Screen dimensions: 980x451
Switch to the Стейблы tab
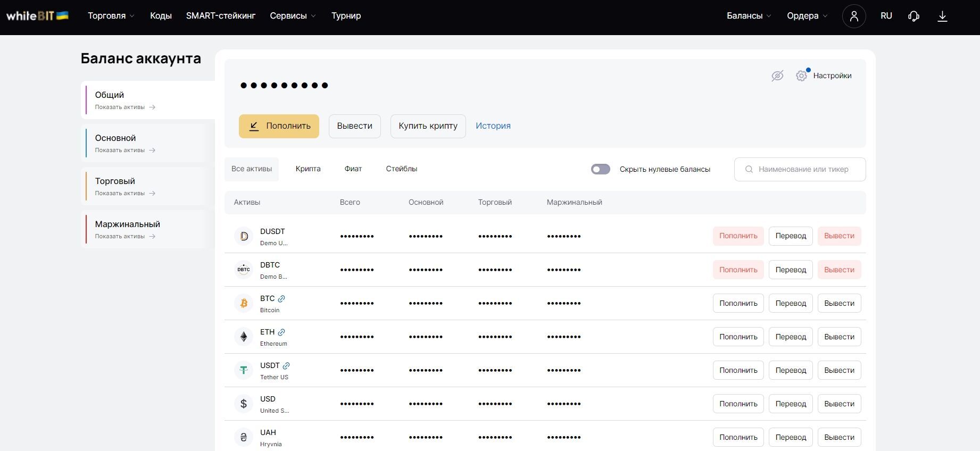click(402, 169)
